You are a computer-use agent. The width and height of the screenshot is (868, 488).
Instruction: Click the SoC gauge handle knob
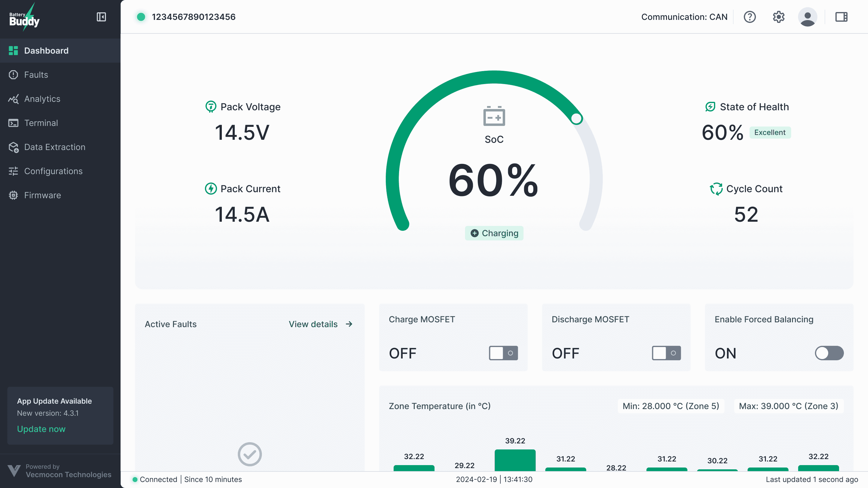pos(576,119)
